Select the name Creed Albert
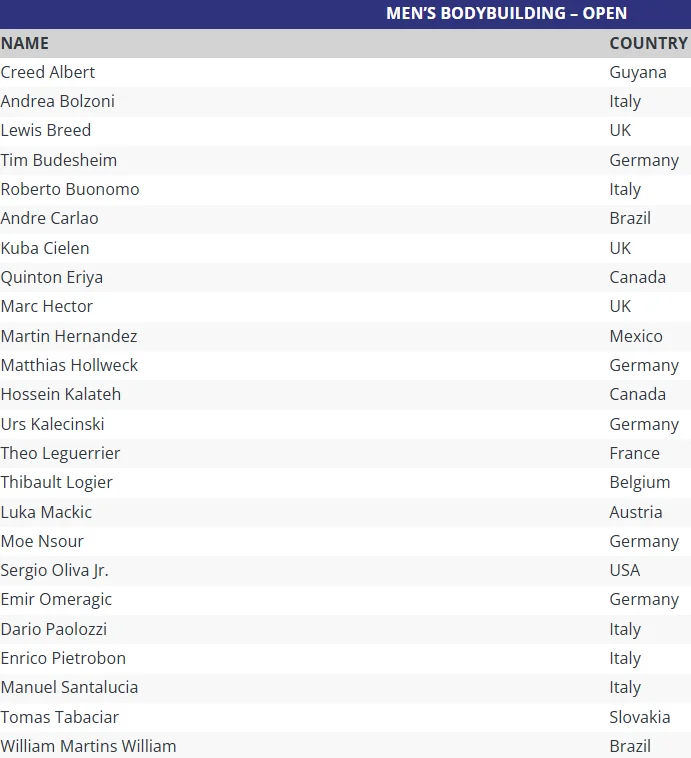 point(48,72)
